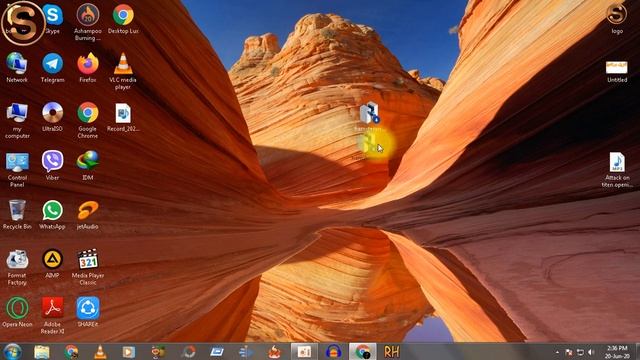640x360 pixels.
Task: Click the RH taskbar button
Action: pyautogui.click(x=391, y=351)
